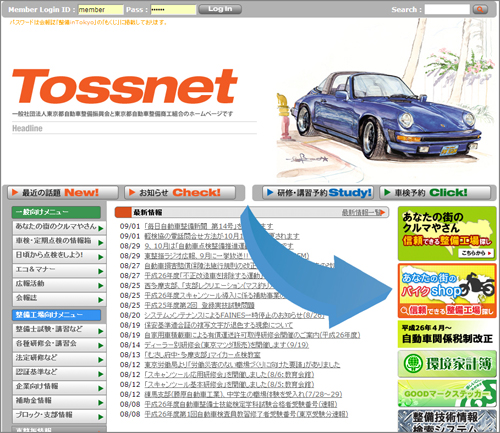Open エコ&マナー menu item
Viewport: 500px width, 433px height.
59,270
